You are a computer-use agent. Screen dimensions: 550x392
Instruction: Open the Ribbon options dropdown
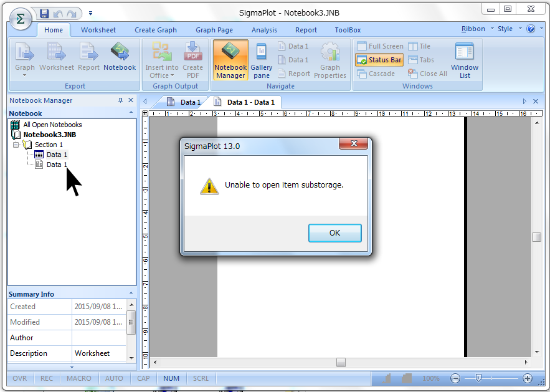pos(477,29)
